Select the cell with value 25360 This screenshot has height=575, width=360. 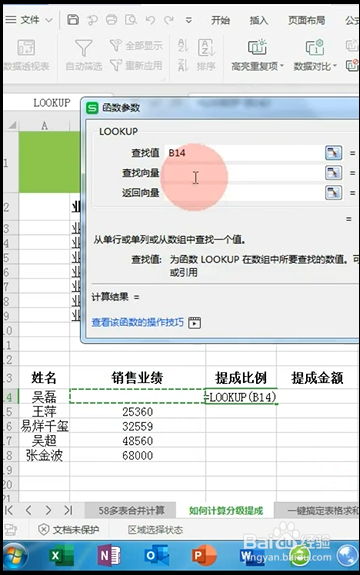pos(137,411)
